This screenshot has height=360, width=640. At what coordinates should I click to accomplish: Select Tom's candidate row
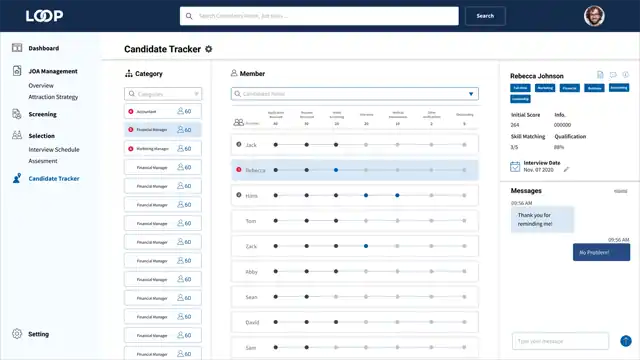354,221
